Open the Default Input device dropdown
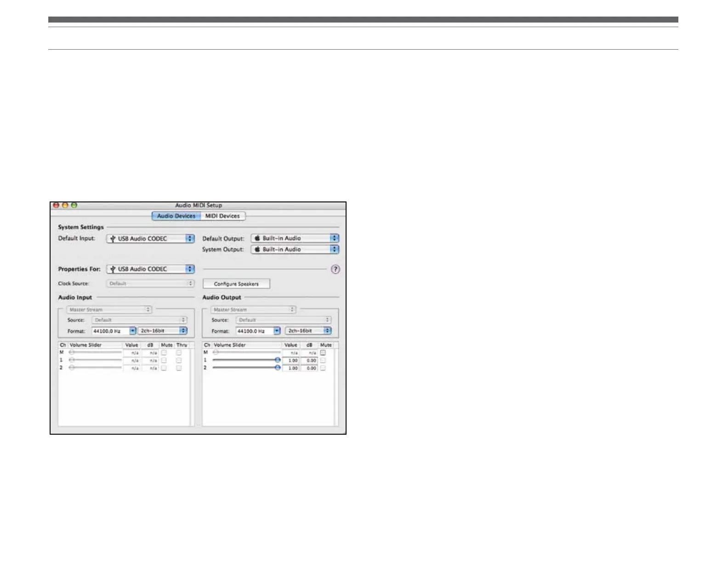The height and width of the screenshot is (563, 728). [151, 239]
